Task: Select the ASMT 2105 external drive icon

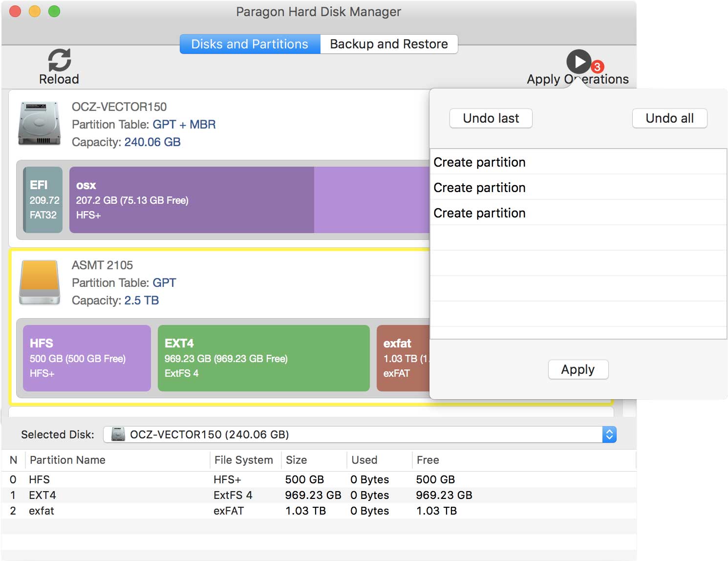Action: 40,282
